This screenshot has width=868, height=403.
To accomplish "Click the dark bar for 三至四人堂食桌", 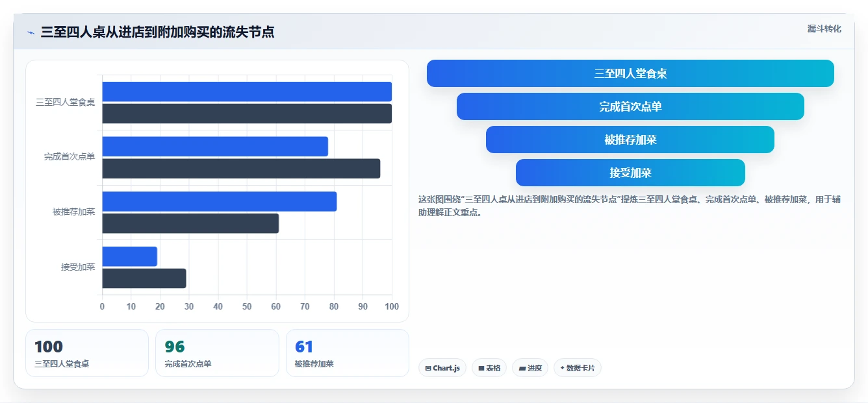I will click(247, 114).
